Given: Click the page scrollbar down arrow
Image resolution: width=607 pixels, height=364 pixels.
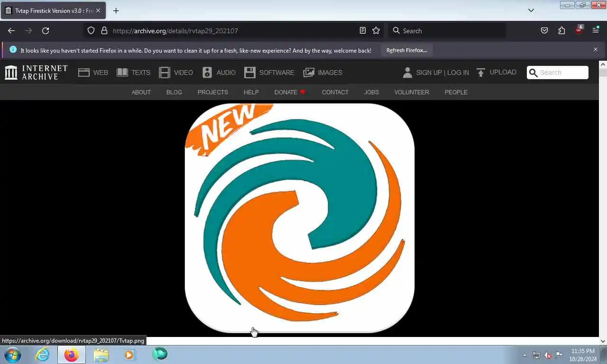Looking at the screenshot, I should (x=603, y=341).
